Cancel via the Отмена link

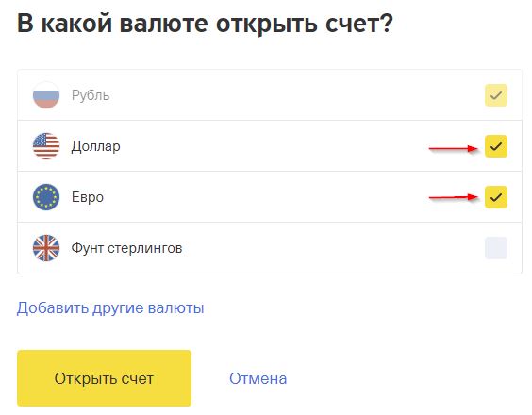pyautogui.click(x=258, y=378)
